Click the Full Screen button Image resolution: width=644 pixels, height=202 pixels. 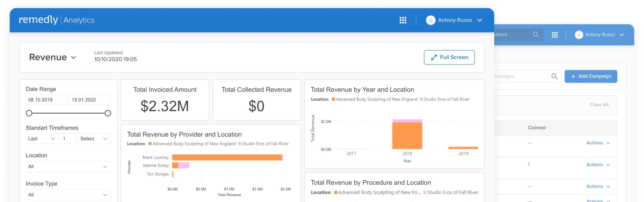[x=449, y=57]
